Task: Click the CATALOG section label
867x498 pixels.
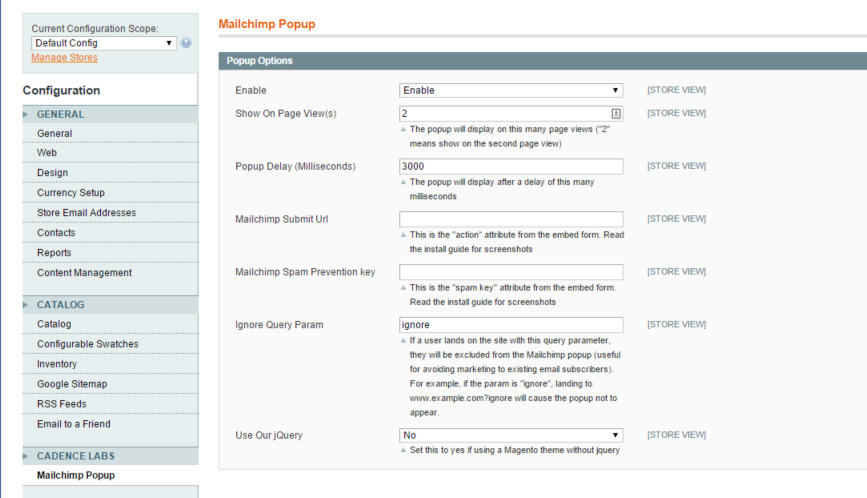Action: (60, 305)
